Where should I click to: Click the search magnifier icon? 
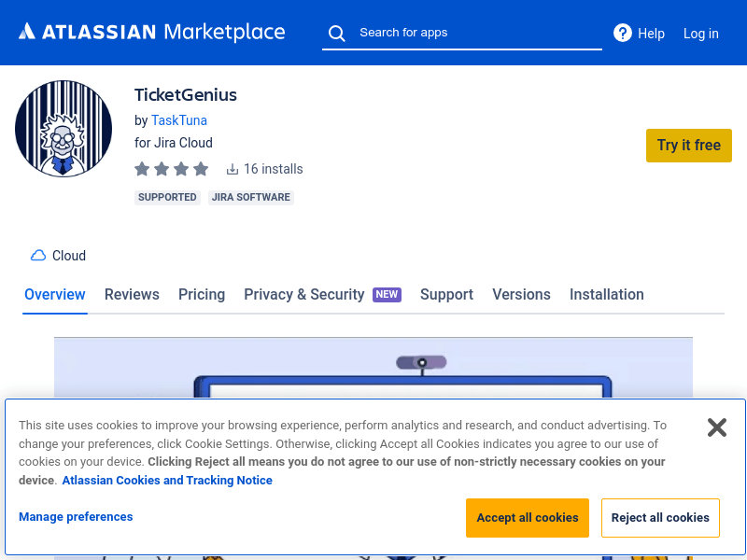pyautogui.click(x=337, y=34)
